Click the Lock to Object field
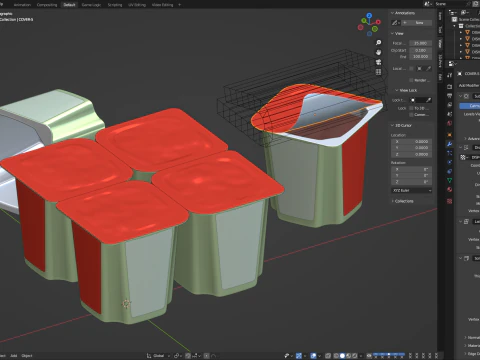Screen dimensions: 480x360 point(421,100)
